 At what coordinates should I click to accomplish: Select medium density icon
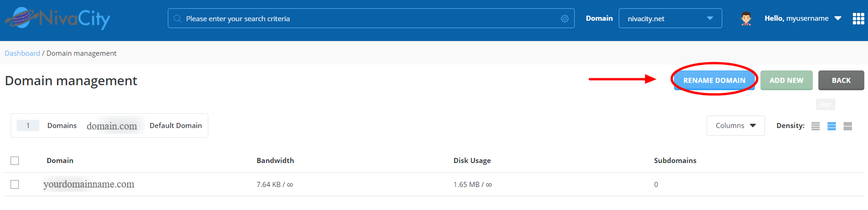pos(832,126)
